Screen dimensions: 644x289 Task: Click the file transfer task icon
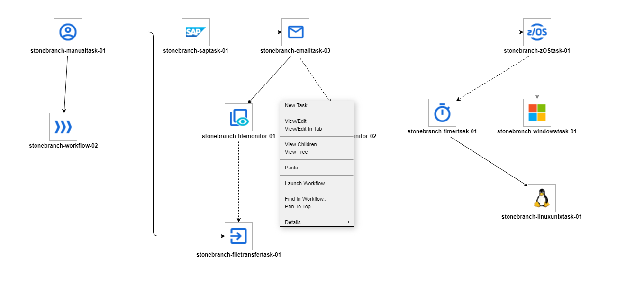tap(238, 236)
